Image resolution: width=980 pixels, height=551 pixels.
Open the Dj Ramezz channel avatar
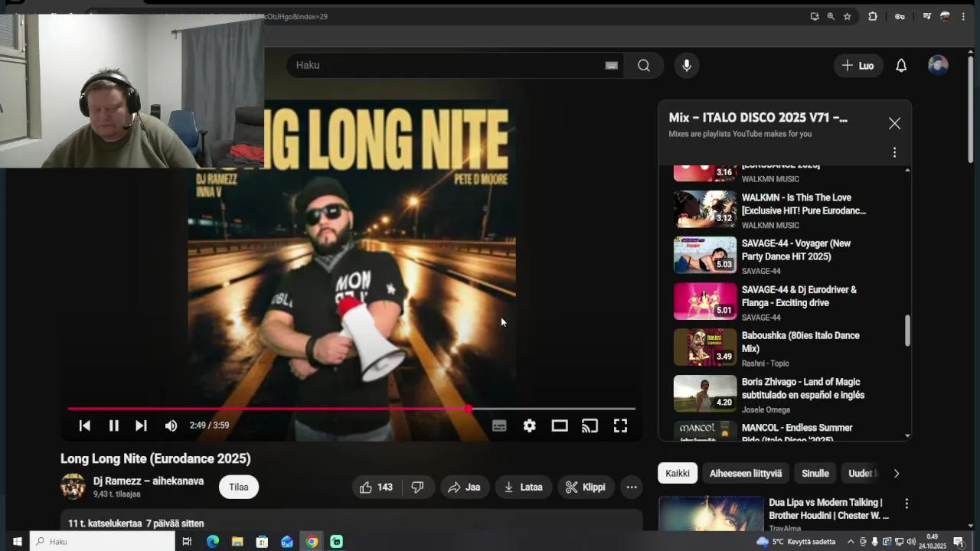coord(73,487)
